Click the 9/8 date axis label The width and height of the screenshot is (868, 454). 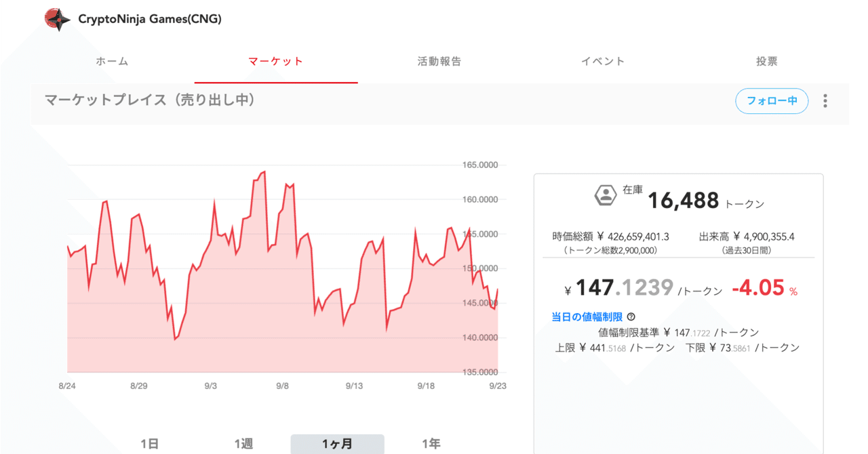coord(283,386)
